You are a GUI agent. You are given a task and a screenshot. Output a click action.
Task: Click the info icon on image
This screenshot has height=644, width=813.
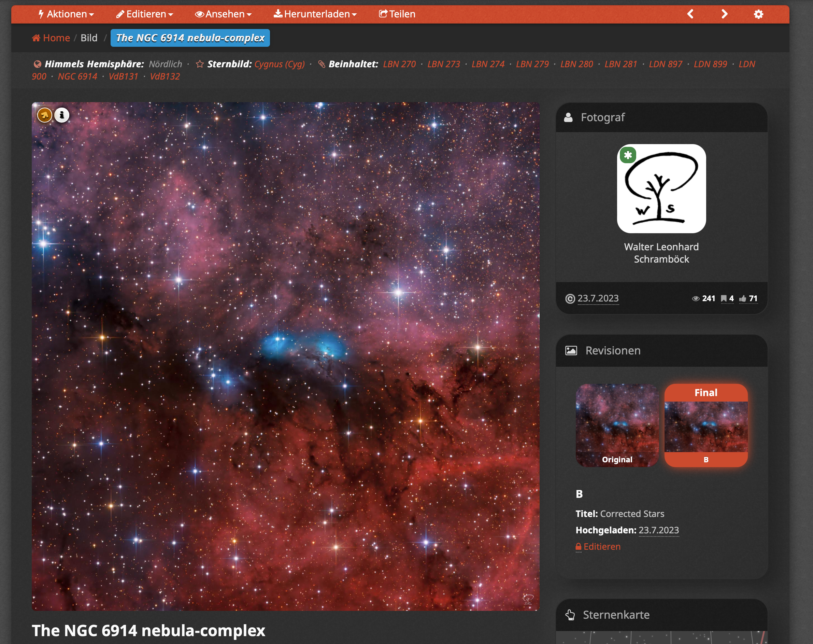tap(62, 115)
